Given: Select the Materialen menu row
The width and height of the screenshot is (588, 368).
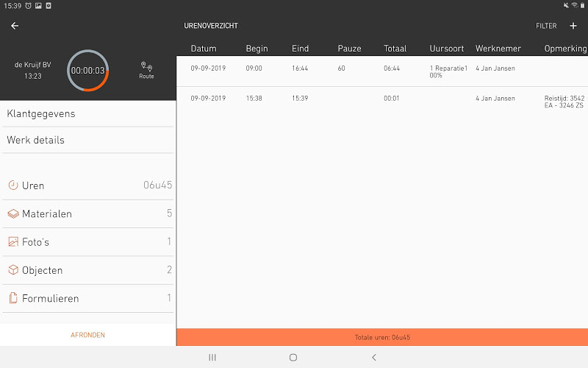Looking at the screenshot, I should coord(87,213).
